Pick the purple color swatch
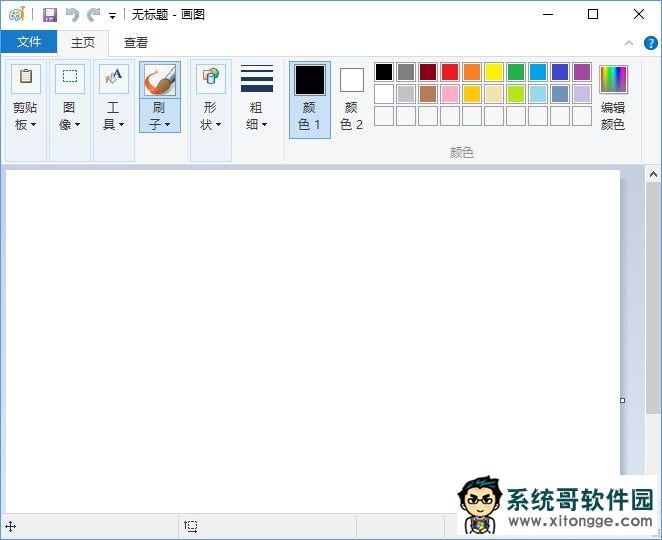This screenshot has height=540, width=662. tap(582, 72)
